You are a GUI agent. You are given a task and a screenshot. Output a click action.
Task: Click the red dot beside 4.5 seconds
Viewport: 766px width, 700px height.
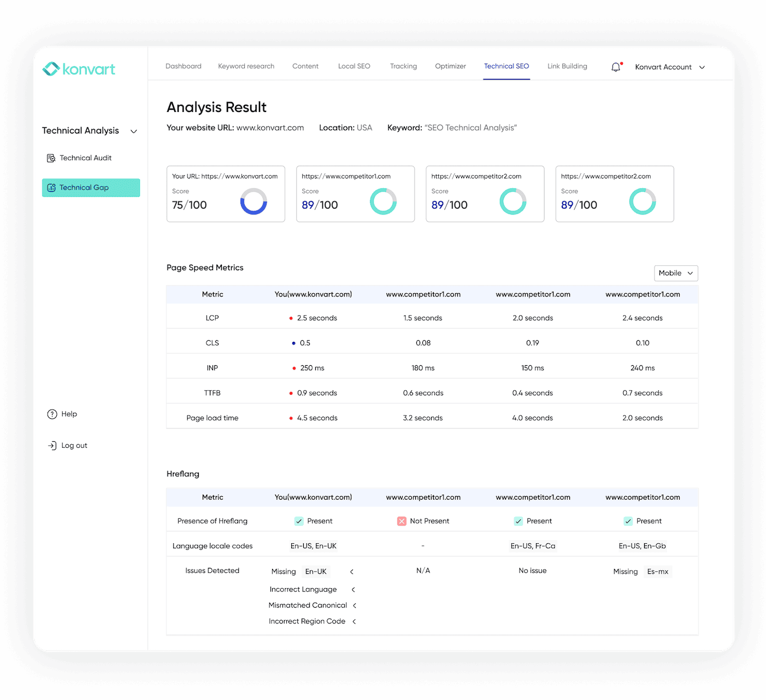pyautogui.click(x=291, y=418)
